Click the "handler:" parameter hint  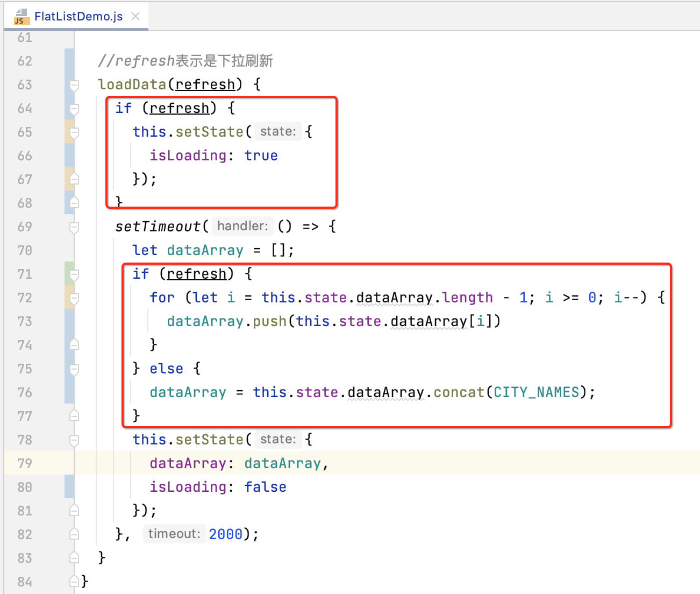242,226
